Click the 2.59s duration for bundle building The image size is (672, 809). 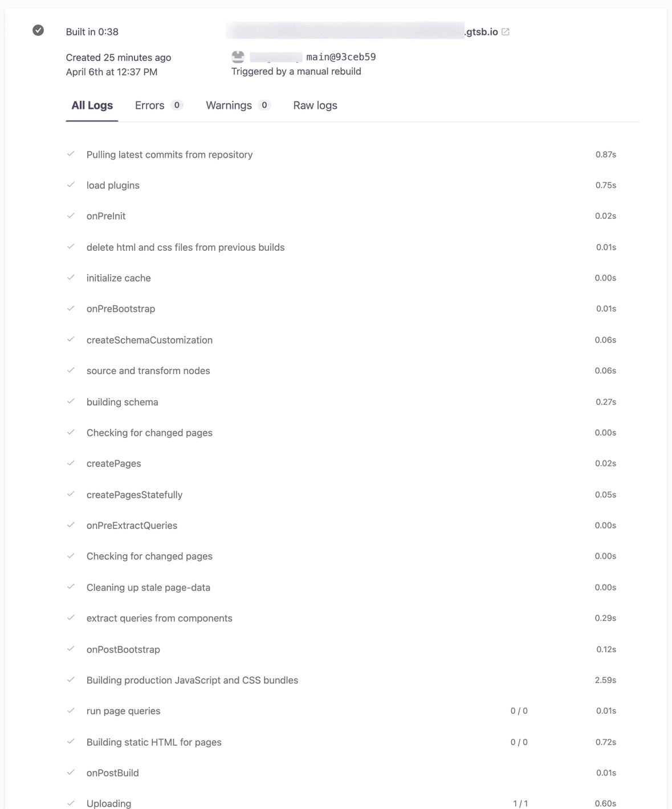[x=605, y=680]
